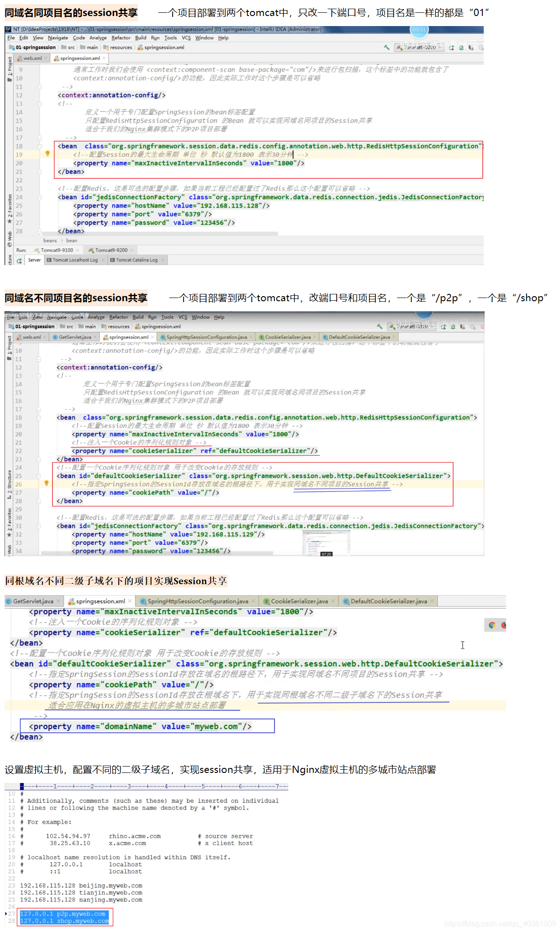
Task: Click the Chrome browser icon in third editor
Action: pyautogui.click(x=492, y=625)
